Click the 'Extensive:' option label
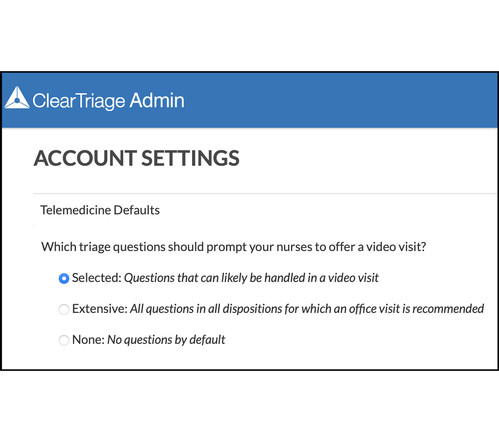Image resolution: width=499 pixels, height=442 pixels. point(100,309)
